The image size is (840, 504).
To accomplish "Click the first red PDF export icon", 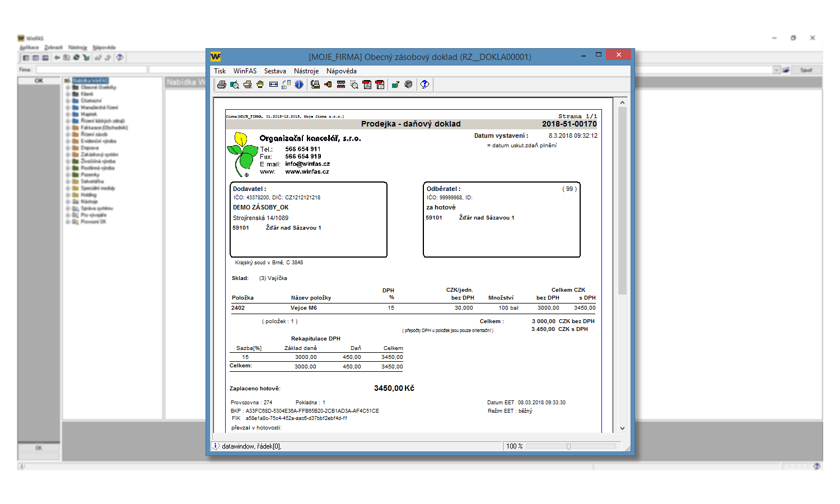I will (x=367, y=85).
